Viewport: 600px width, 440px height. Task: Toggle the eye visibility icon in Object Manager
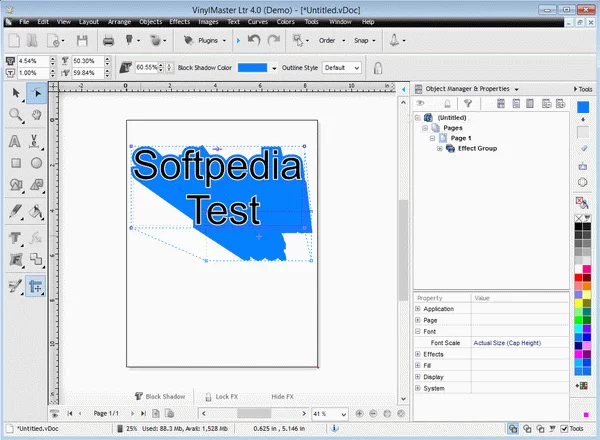tap(422, 103)
